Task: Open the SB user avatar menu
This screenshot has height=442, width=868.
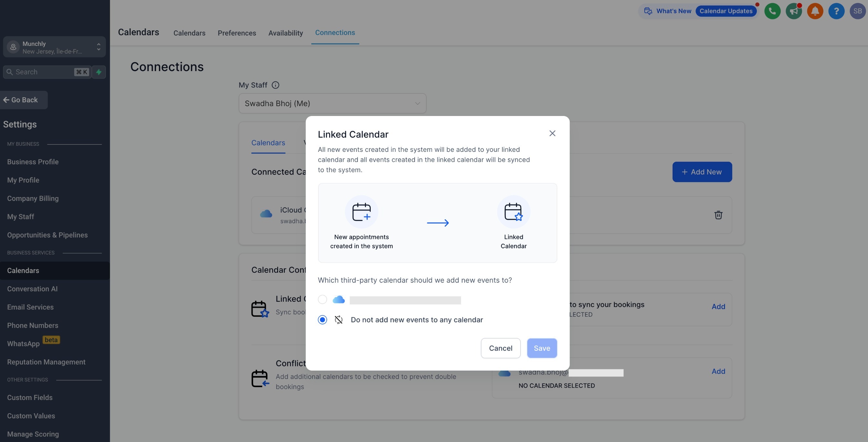Action: coord(857,11)
